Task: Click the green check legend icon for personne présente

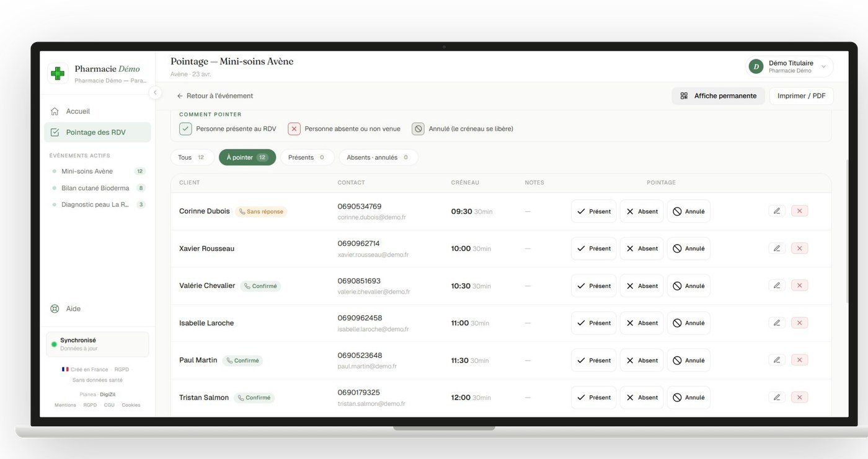Action: (185, 128)
